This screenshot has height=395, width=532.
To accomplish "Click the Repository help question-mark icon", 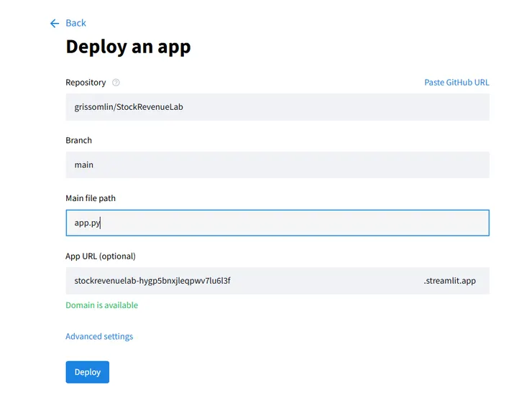I will coord(116,83).
